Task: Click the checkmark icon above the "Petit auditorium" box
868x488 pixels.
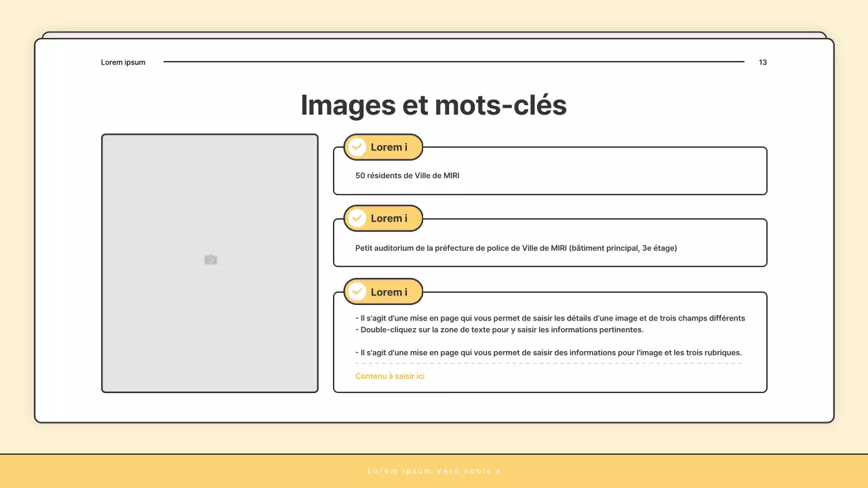Action: point(357,218)
